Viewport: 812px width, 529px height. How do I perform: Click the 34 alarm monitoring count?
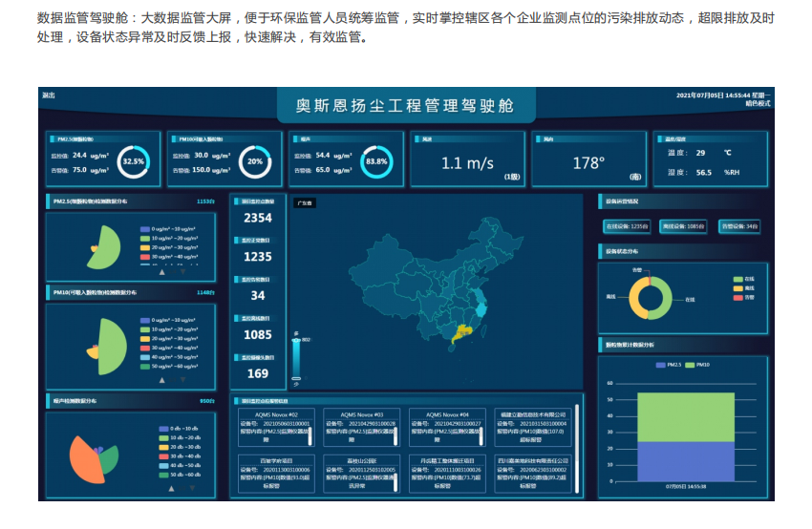pyautogui.click(x=258, y=296)
